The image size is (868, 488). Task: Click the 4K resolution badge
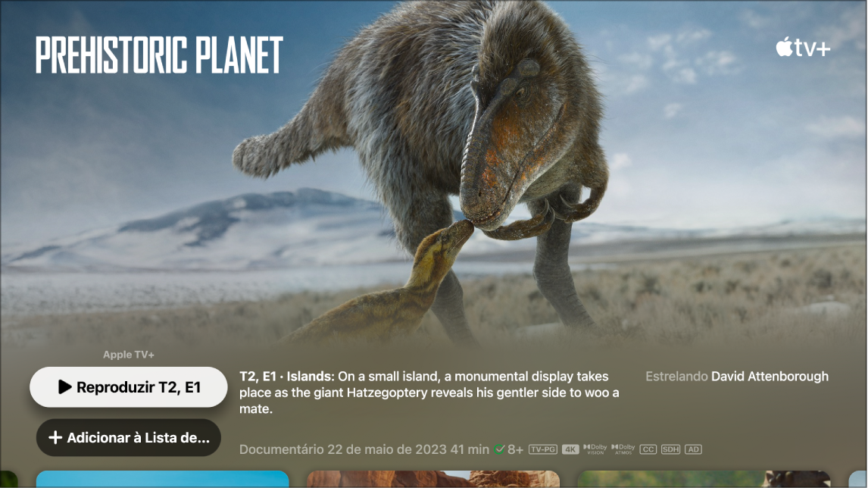coord(570,449)
